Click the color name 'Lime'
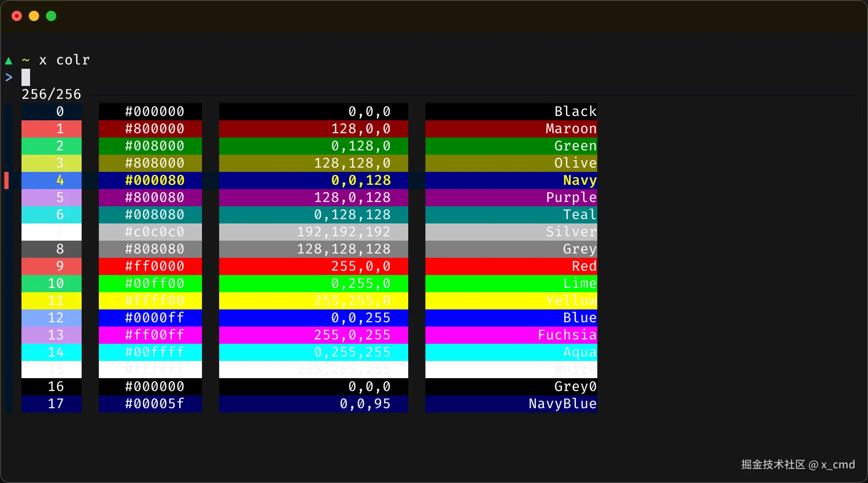 [580, 284]
